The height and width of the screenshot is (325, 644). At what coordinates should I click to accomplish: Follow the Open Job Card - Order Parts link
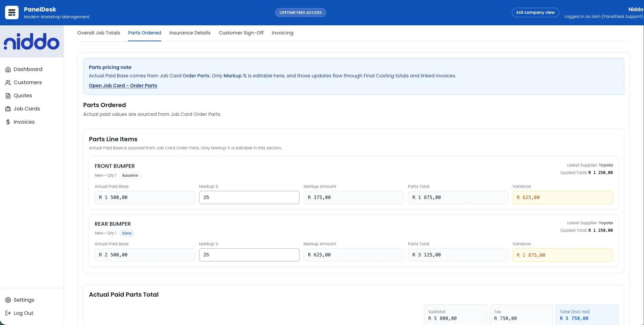(x=123, y=85)
